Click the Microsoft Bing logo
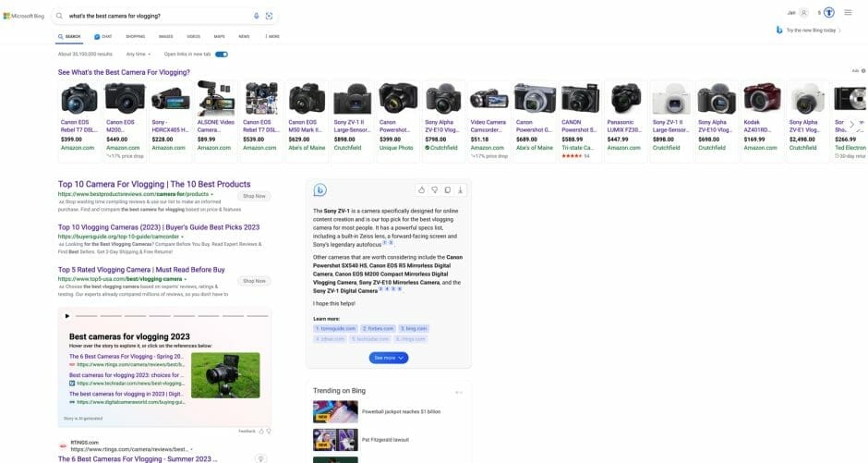 [23, 16]
